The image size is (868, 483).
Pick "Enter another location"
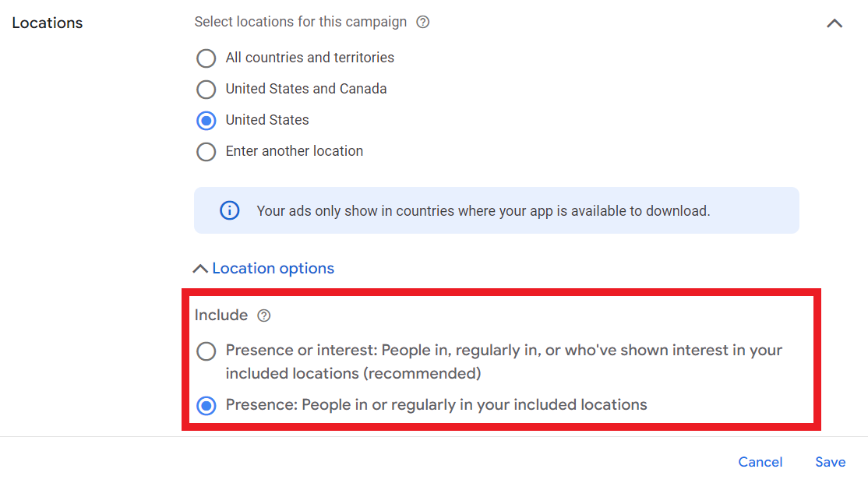pyautogui.click(x=206, y=151)
